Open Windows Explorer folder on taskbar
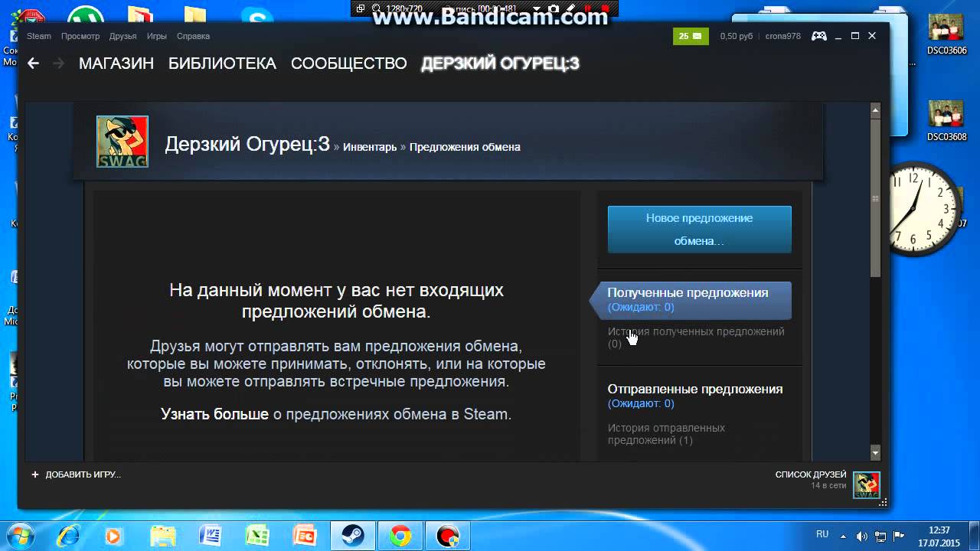The width and height of the screenshot is (980, 551). [x=163, y=535]
